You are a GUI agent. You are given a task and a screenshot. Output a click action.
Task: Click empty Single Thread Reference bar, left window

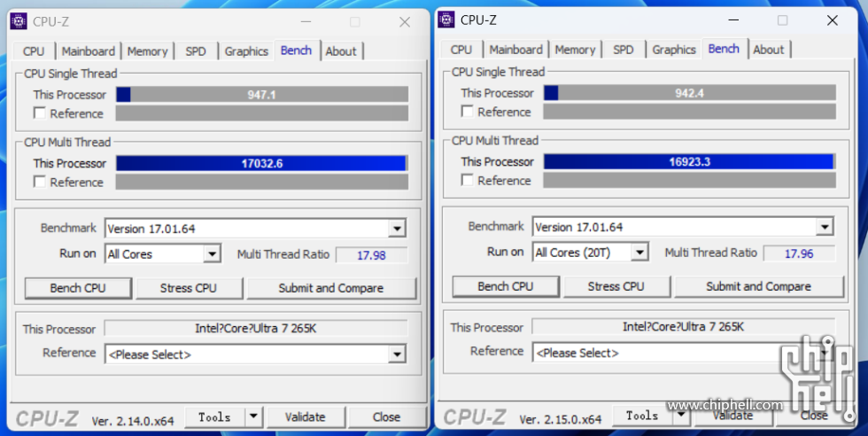[x=262, y=113]
